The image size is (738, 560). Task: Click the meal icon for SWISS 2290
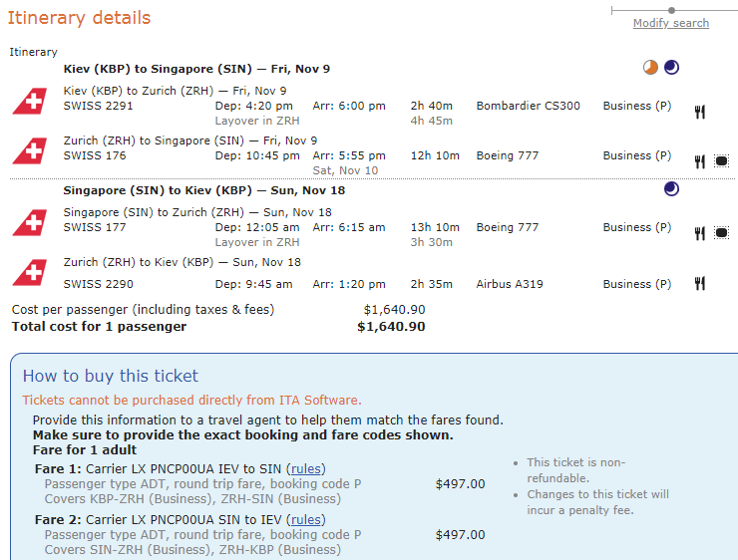pos(700,284)
